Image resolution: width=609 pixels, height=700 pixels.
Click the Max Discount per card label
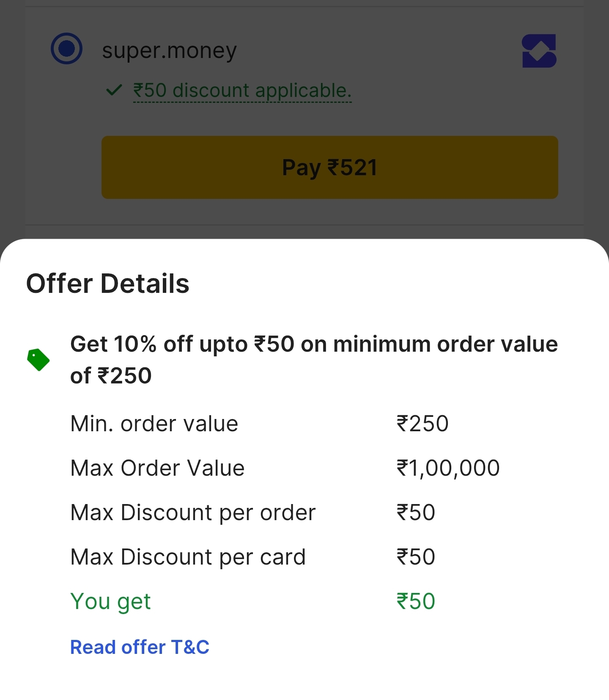188,557
